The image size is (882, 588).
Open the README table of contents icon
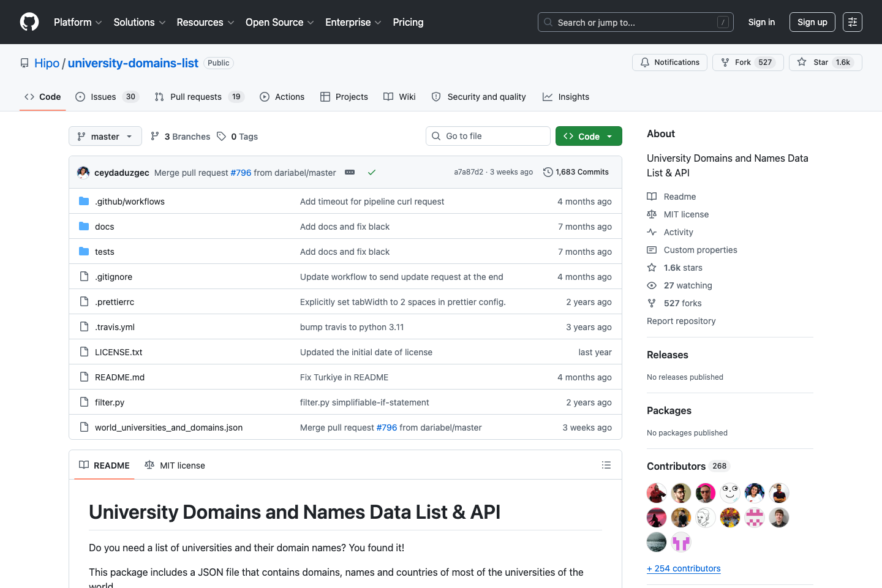606,465
